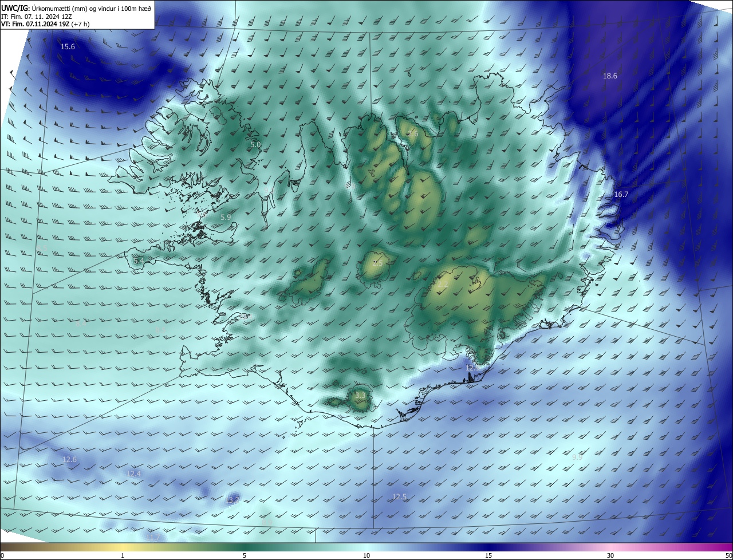Click the 'IT: Fim. 07. 11. 2024 12Z' line
733x560 pixels.
click(x=36, y=16)
